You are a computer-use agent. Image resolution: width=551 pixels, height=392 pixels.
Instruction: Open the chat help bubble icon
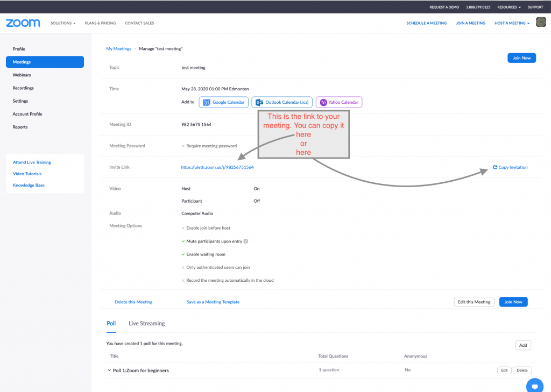pyautogui.click(x=535, y=387)
